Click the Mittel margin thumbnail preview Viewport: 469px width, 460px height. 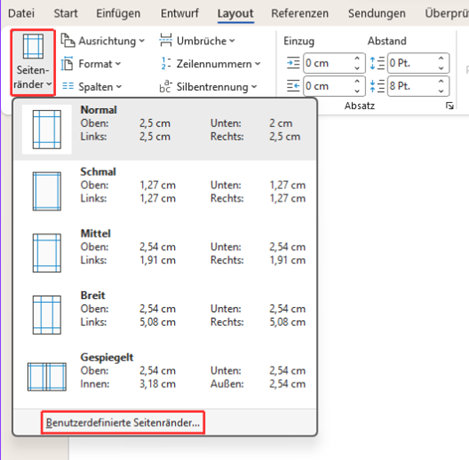47,253
